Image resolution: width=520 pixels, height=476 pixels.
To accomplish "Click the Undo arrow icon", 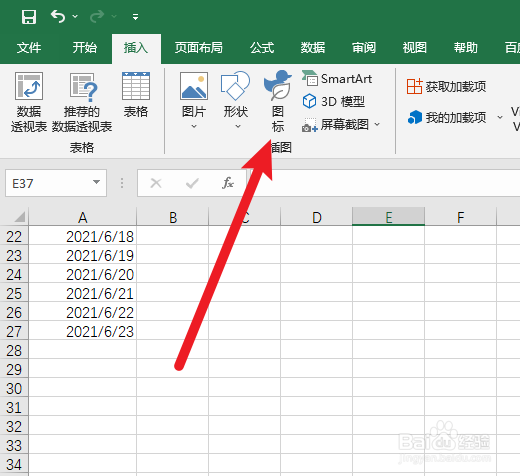I will pos(58,16).
